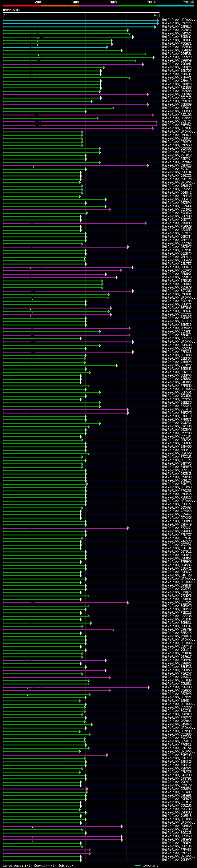Screen dimensions: 197x868
Task: Open hit UniRef100_B6ST24
Action: tap(176, 121)
